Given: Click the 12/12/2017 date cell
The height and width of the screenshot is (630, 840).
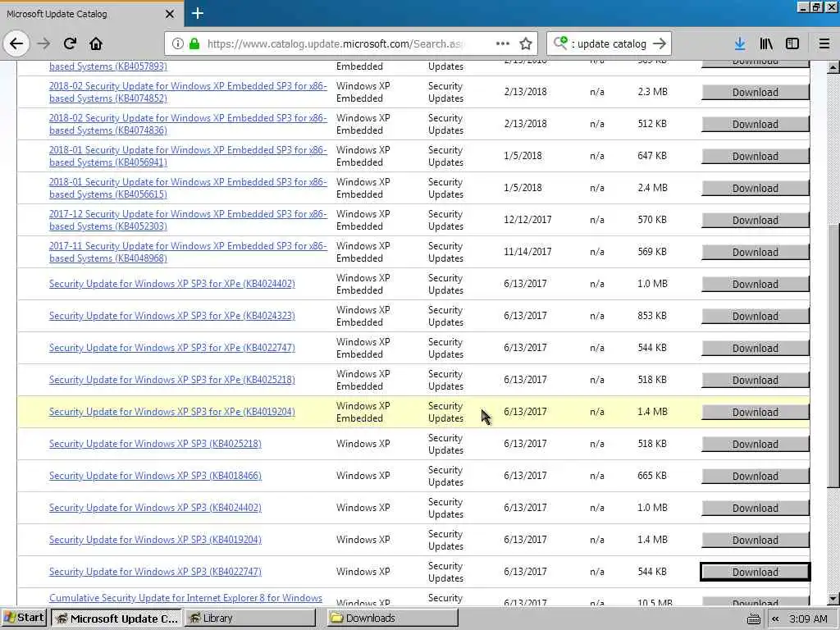Looking at the screenshot, I should click(527, 220).
